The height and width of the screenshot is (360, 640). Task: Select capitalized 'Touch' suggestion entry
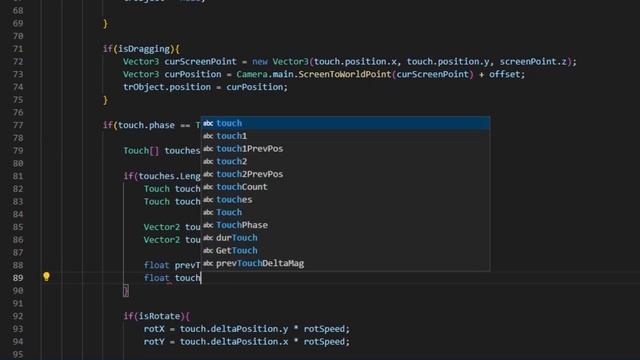tap(345, 212)
